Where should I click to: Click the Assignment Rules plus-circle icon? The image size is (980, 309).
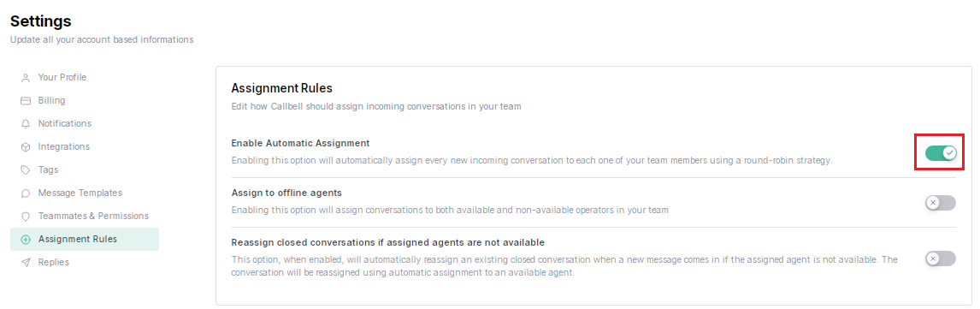coord(26,240)
